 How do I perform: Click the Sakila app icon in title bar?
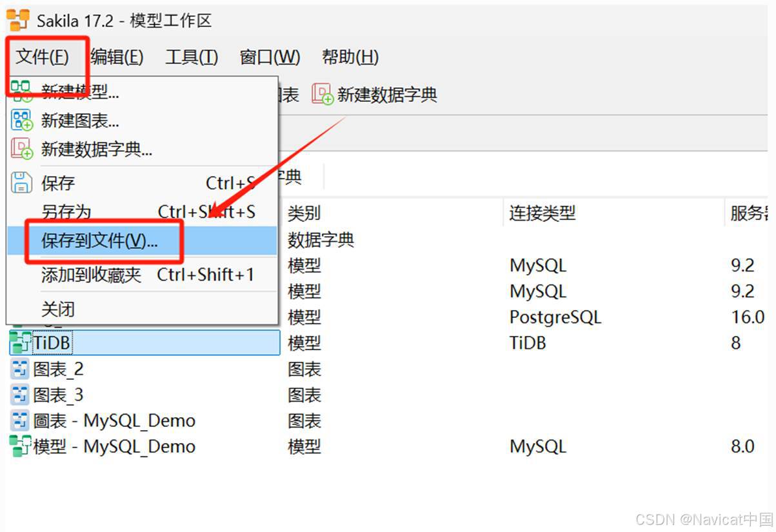(x=18, y=21)
